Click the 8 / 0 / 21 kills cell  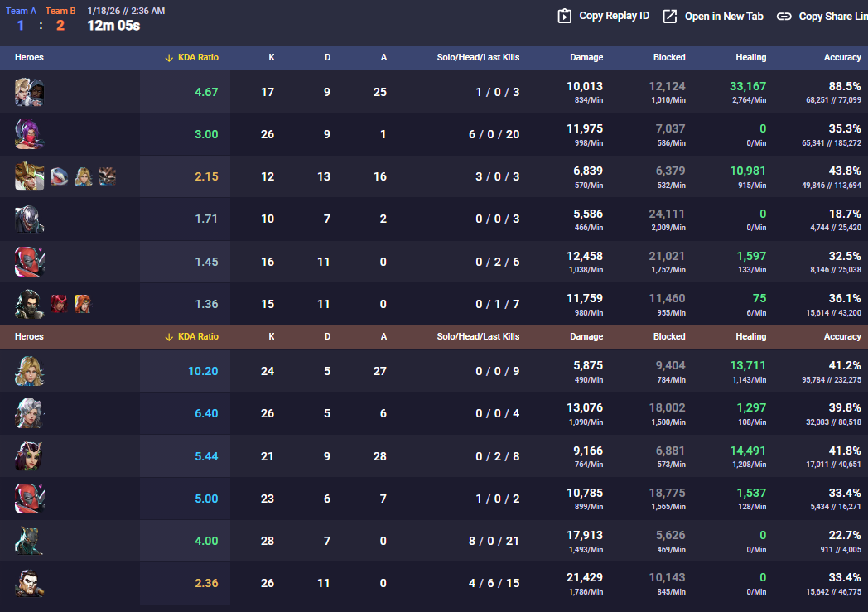click(494, 541)
